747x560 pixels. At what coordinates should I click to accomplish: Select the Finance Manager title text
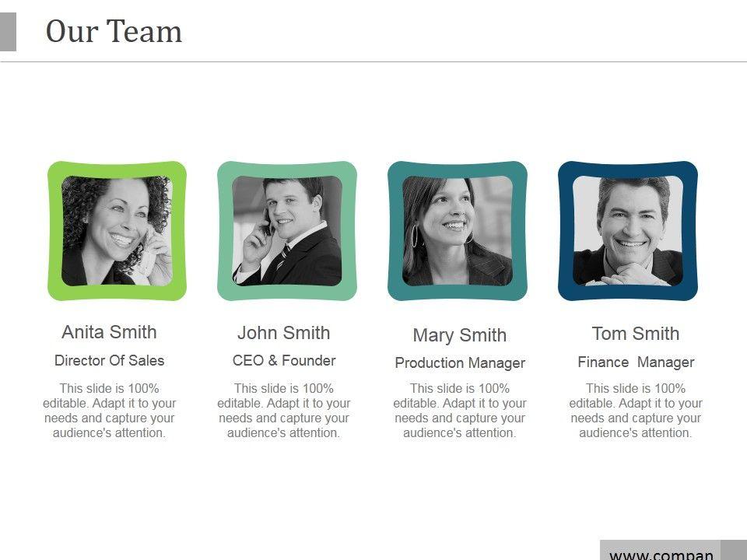pyautogui.click(x=636, y=362)
